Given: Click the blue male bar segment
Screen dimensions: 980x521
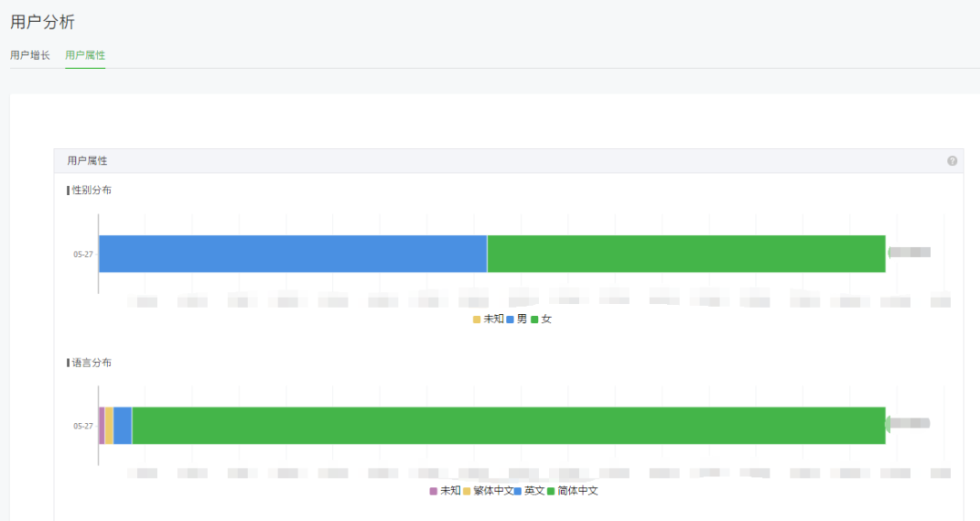Looking at the screenshot, I should click(292, 254).
